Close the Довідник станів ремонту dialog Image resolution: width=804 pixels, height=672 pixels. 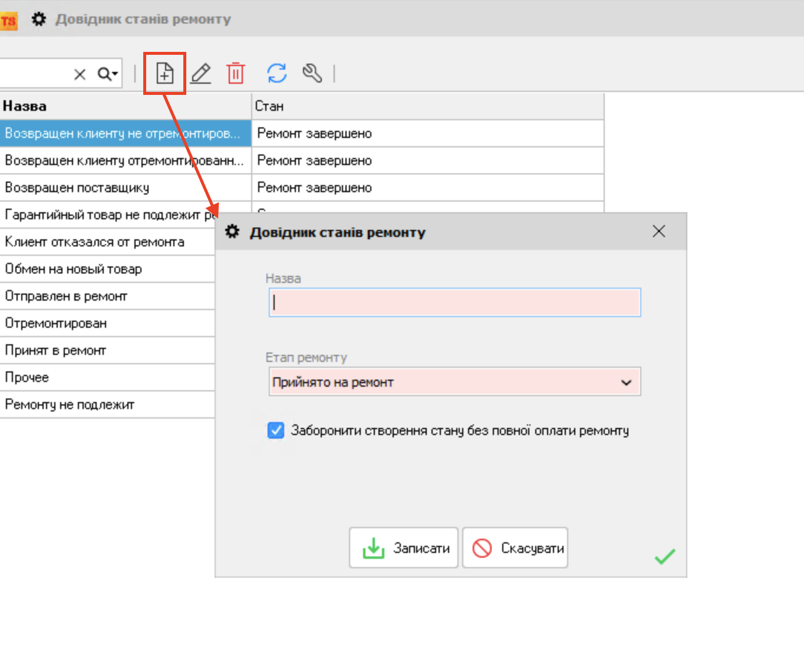click(658, 232)
